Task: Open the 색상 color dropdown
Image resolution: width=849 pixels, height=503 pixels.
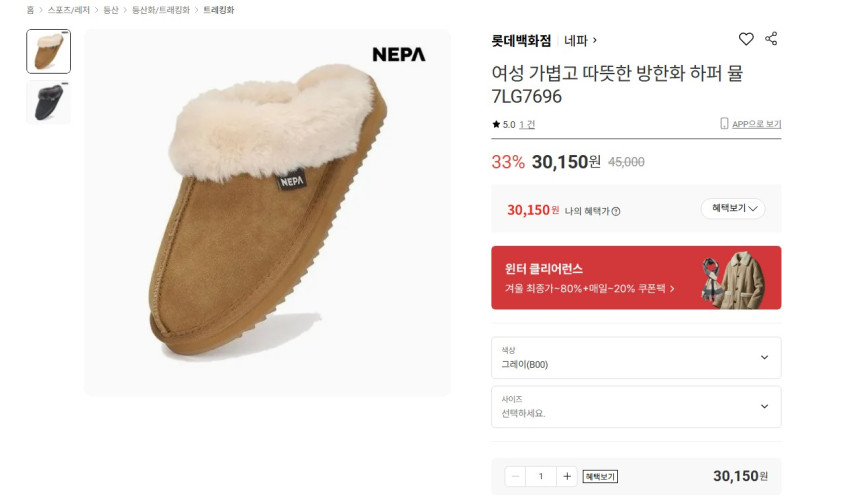Action: pyautogui.click(x=636, y=357)
